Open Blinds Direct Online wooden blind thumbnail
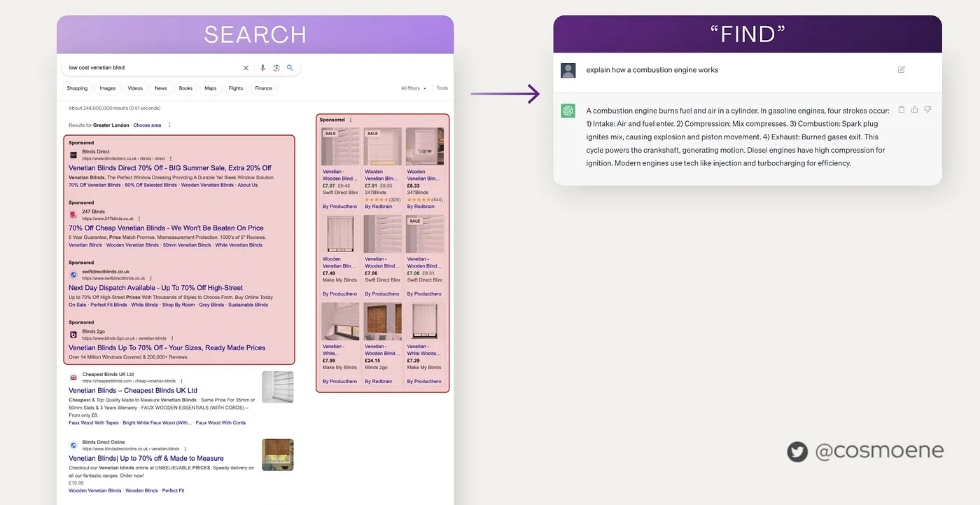The width and height of the screenshot is (980, 505). point(278,455)
